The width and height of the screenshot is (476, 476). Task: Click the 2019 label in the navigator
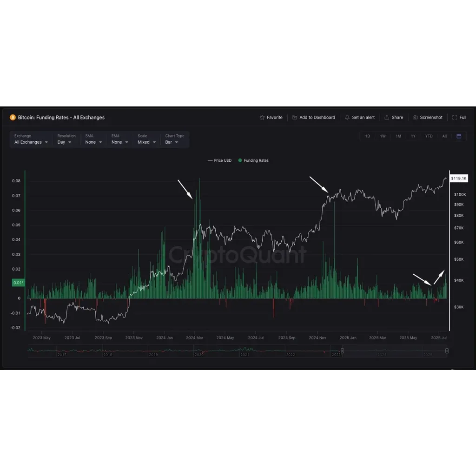pyautogui.click(x=153, y=355)
